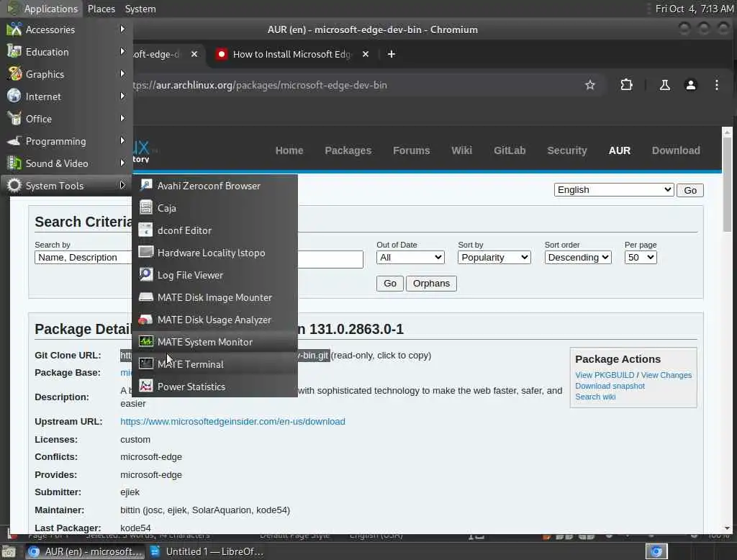
Task: Open the Forums nav link
Action: pos(411,150)
